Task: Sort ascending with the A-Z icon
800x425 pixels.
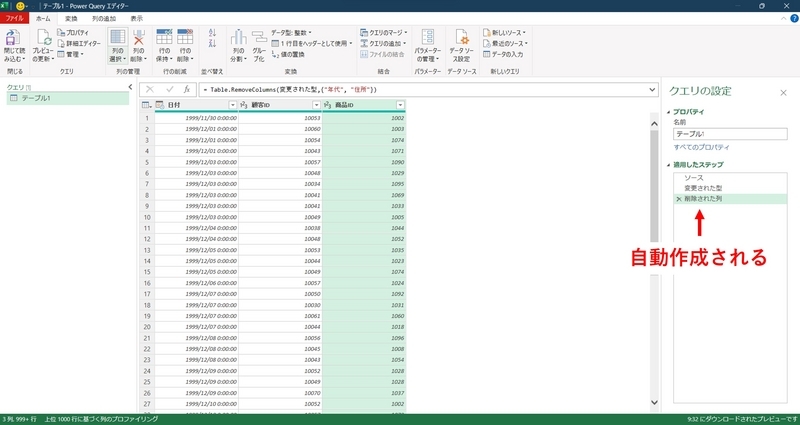Action: point(213,33)
